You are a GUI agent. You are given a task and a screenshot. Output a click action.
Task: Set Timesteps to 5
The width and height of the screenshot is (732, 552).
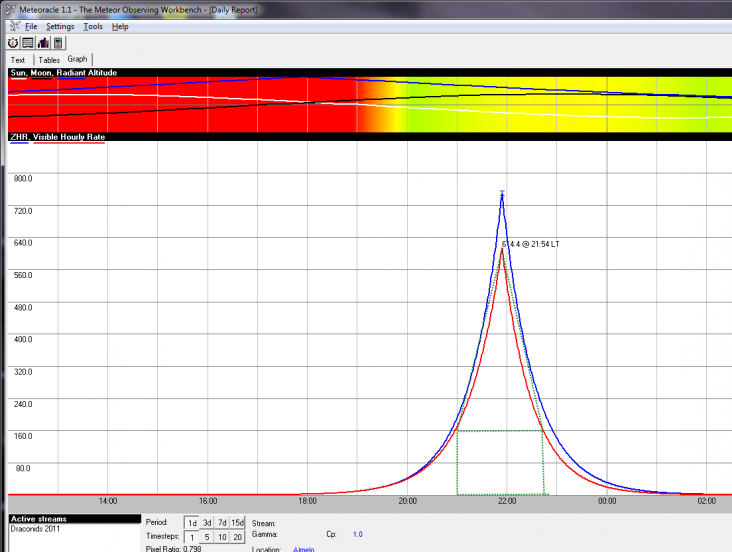(x=207, y=537)
